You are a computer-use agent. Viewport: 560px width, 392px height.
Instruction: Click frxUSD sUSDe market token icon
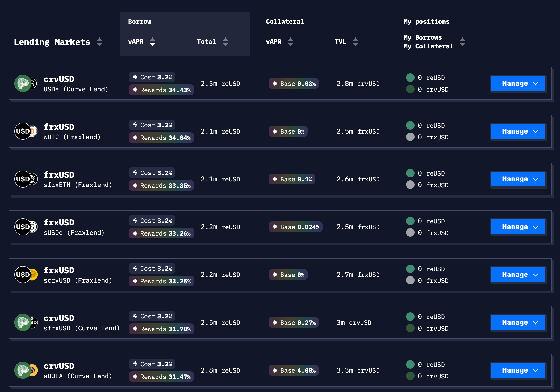click(x=26, y=227)
